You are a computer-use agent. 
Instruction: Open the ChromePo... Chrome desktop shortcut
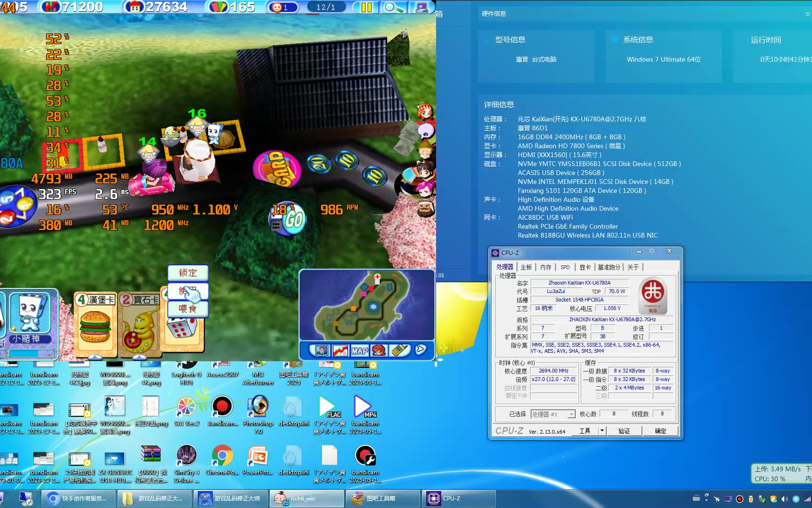[222, 460]
